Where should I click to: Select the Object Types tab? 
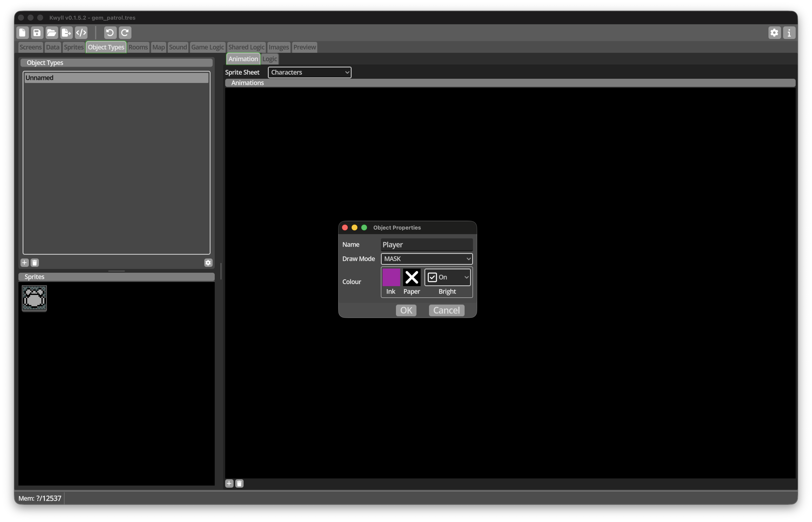(106, 47)
